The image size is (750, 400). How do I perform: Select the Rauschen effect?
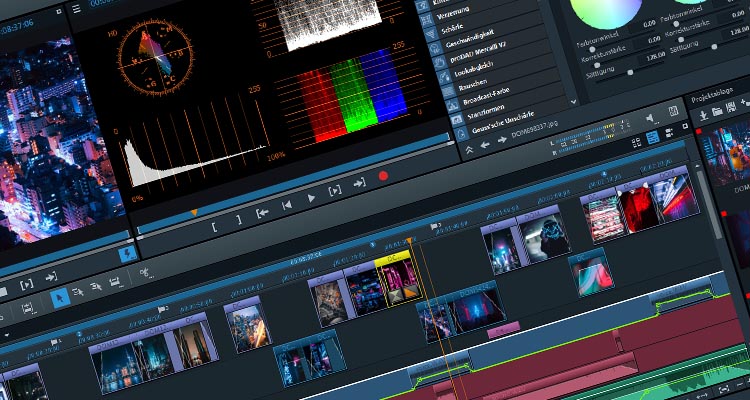[473, 85]
